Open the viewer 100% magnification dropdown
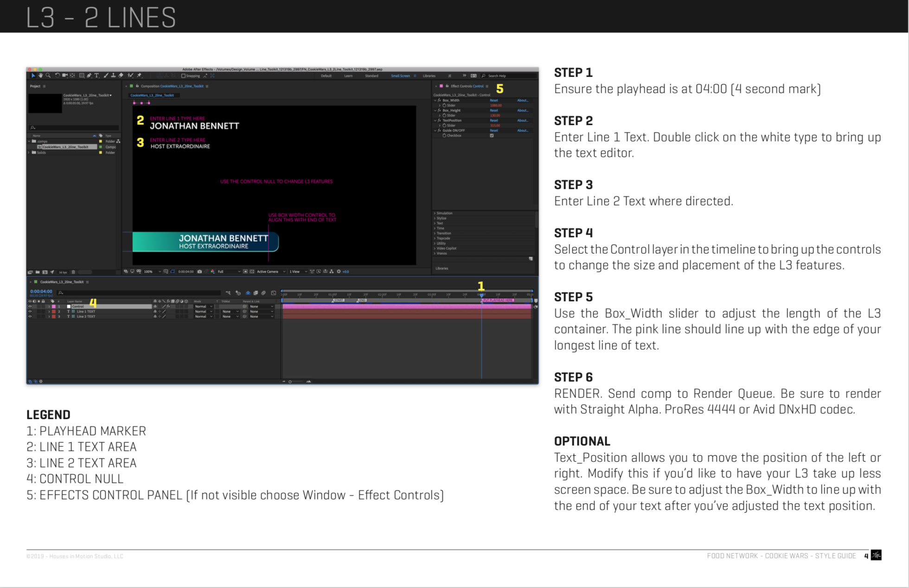 click(152, 272)
